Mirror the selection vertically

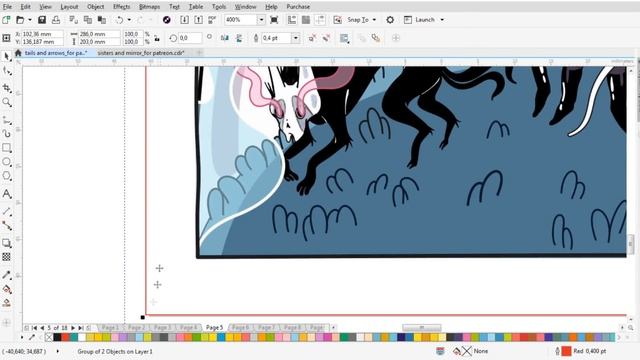pos(239,38)
